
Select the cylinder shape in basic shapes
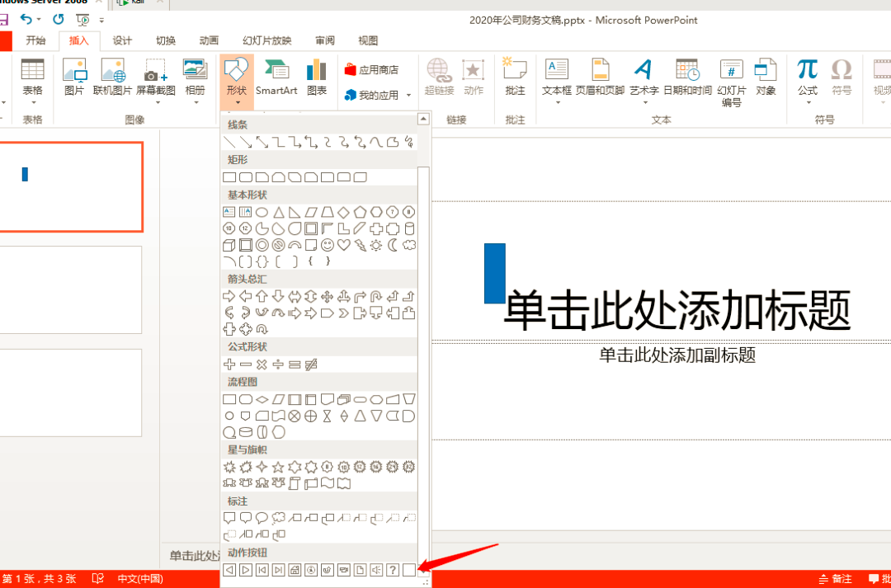409,228
